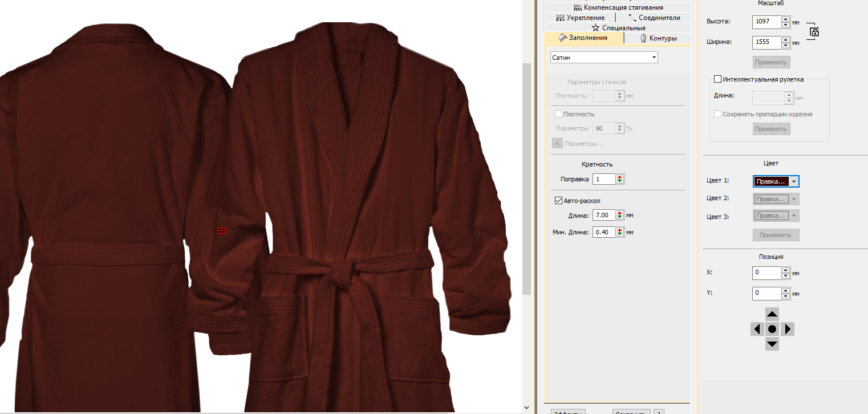Switch to the Контуры tab
Image resolution: width=868 pixels, height=414 pixels.
(x=658, y=38)
